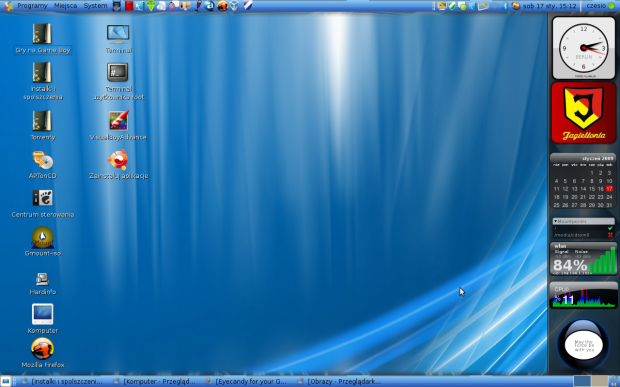Launch VisualBoyAdvance from the desktop

(x=118, y=125)
